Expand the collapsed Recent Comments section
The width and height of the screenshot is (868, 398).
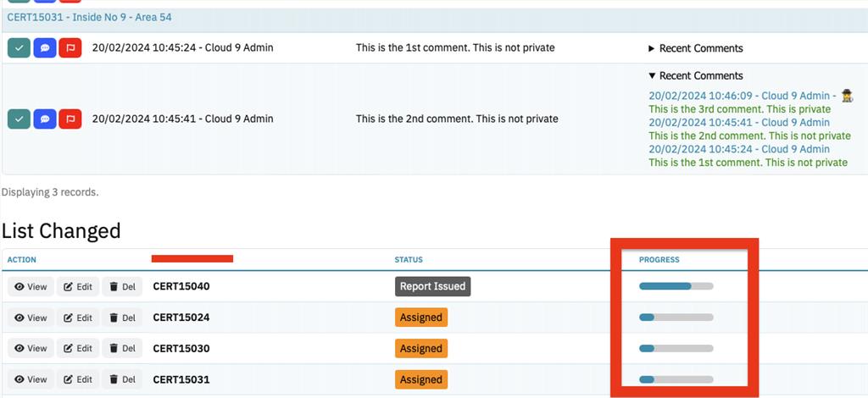695,48
